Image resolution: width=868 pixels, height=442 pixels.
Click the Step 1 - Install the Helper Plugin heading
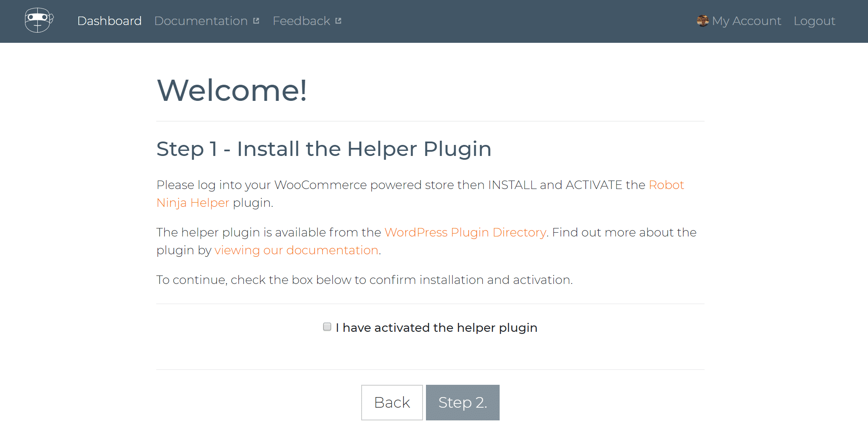point(324,149)
